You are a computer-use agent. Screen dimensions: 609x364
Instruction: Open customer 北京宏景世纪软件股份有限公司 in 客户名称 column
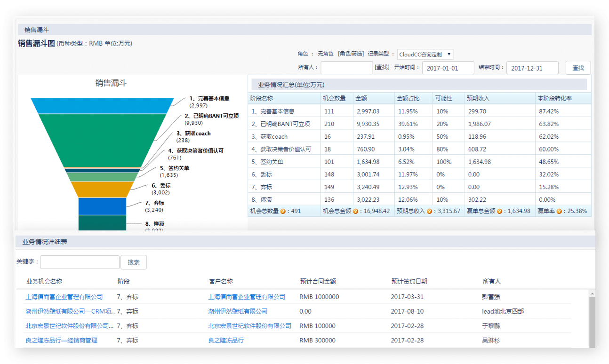[249, 326]
